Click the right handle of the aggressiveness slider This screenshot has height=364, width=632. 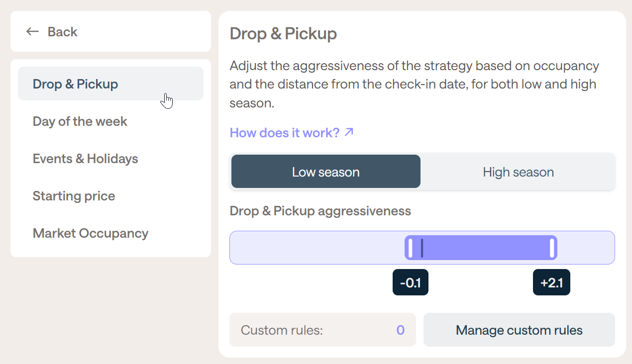click(x=552, y=248)
